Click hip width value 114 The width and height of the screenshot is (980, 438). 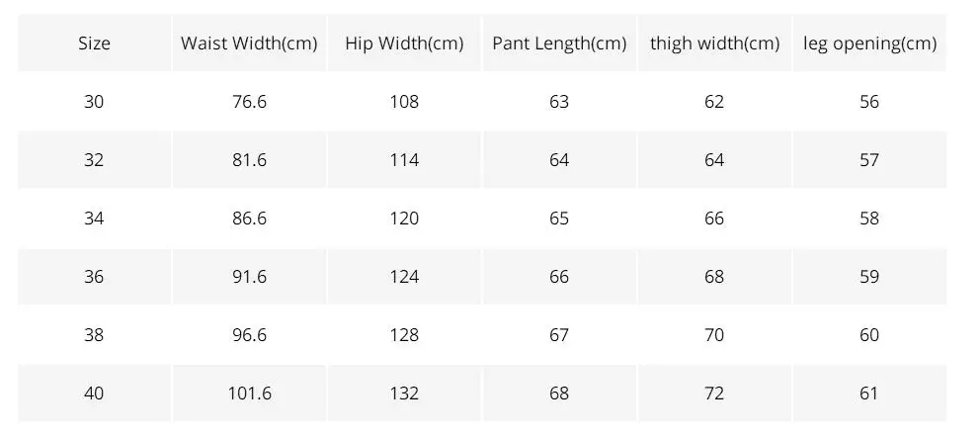click(x=404, y=160)
